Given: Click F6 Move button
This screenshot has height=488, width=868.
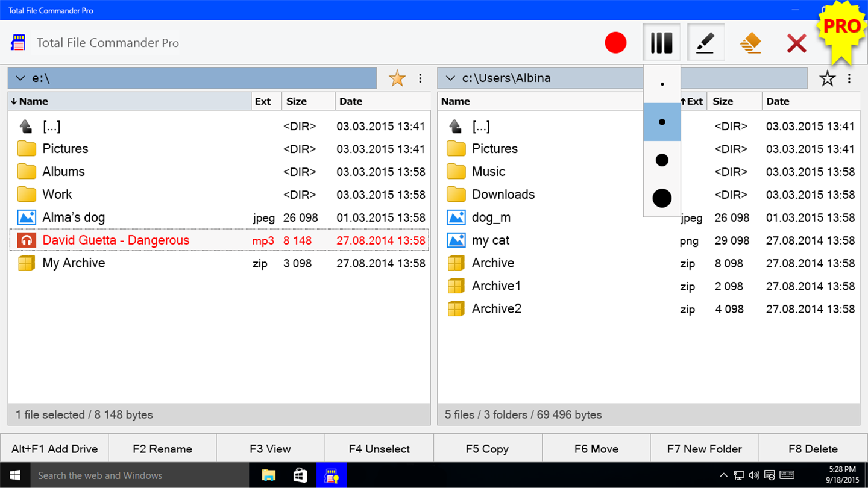Looking at the screenshot, I should coord(596,449).
